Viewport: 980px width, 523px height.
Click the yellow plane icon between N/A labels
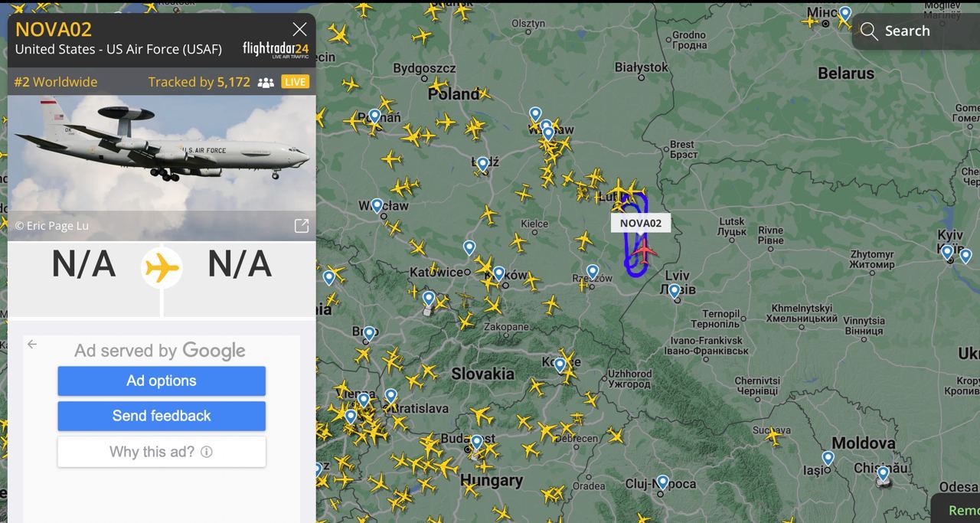pyautogui.click(x=162, y=268)
